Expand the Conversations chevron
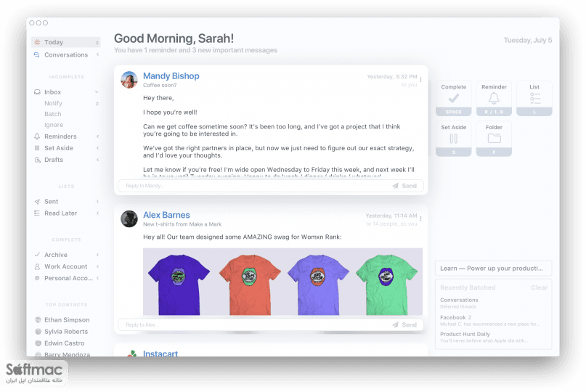The height and width of the screenshot is (392, 586). pos(97,54)
